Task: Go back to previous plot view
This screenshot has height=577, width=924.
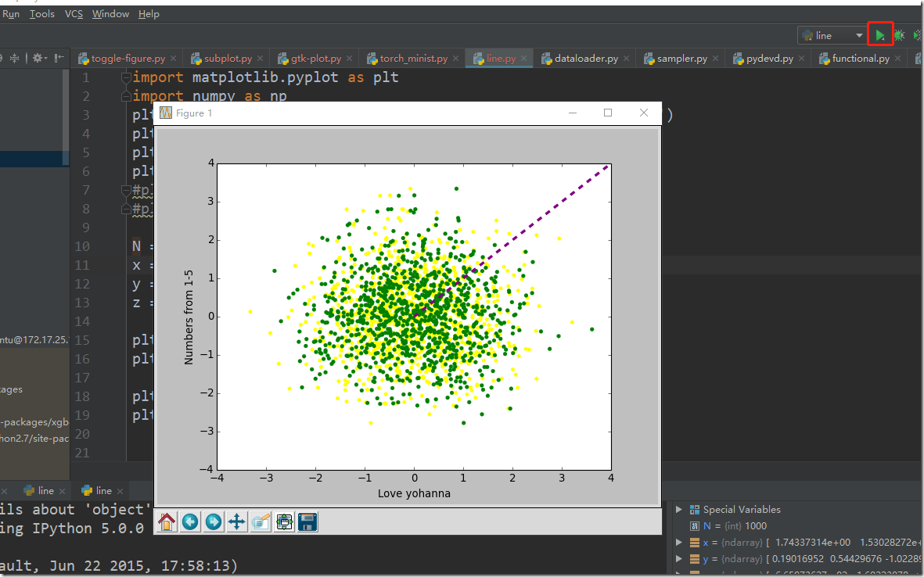Action: click(x=190, y=521)
